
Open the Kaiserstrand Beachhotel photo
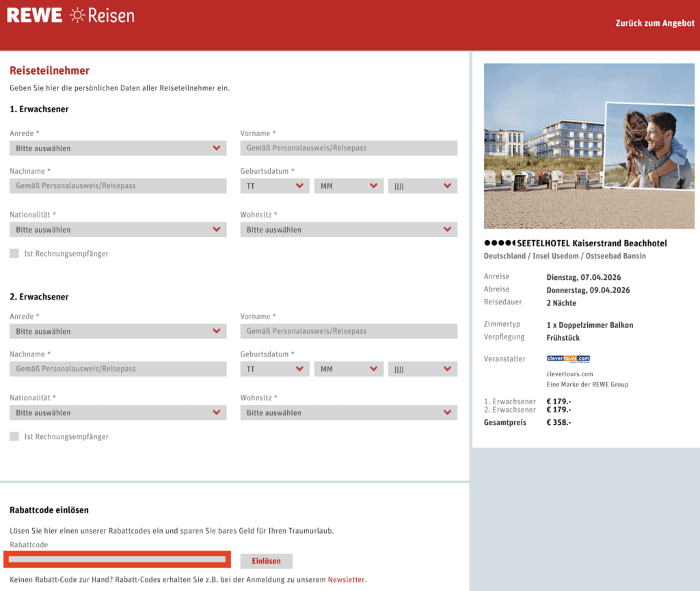589,146
